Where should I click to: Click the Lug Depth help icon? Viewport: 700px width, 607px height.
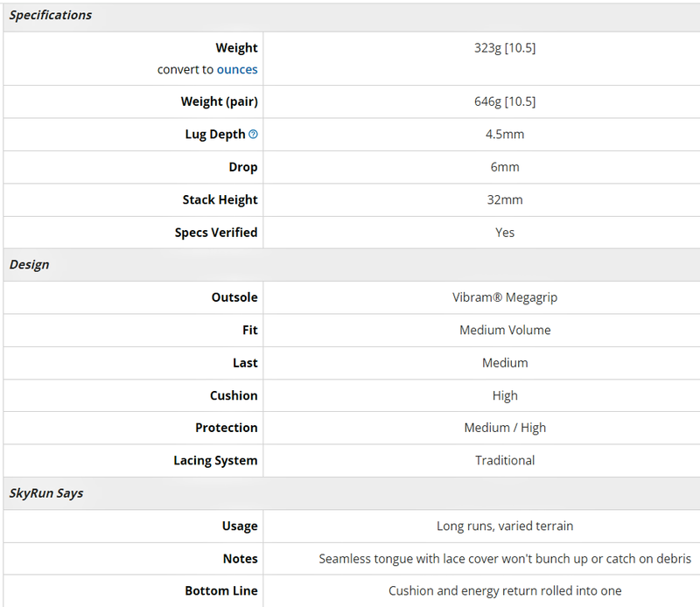point(253,134)
